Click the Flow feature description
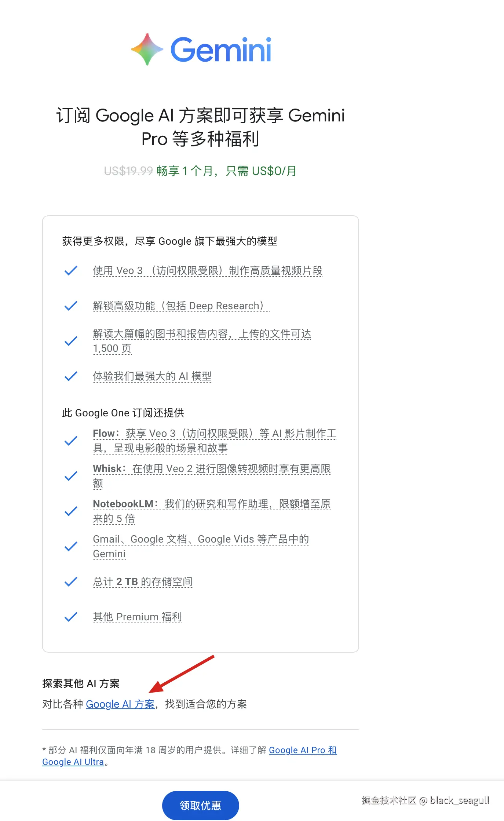 tap(215, 441)
